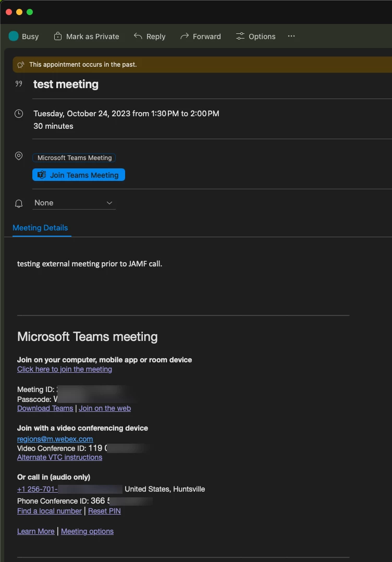Open Click here to join the meeting link

(x=65, y=369)
